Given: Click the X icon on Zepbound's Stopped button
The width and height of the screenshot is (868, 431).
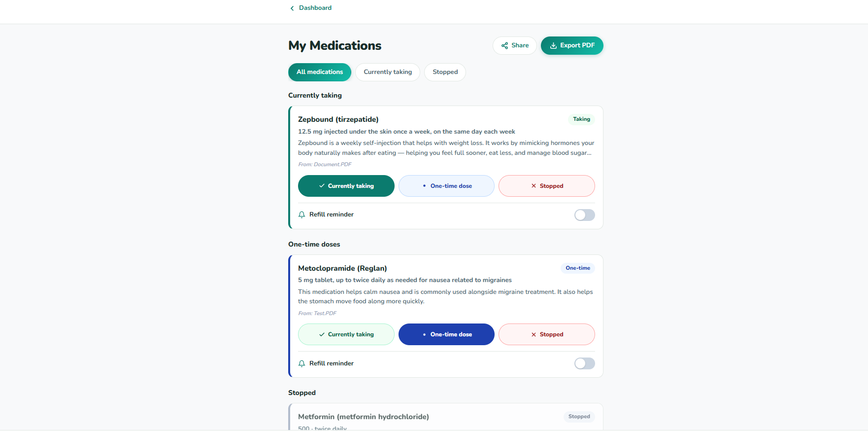Looking at the screenshot, I should tap(534, 186).
